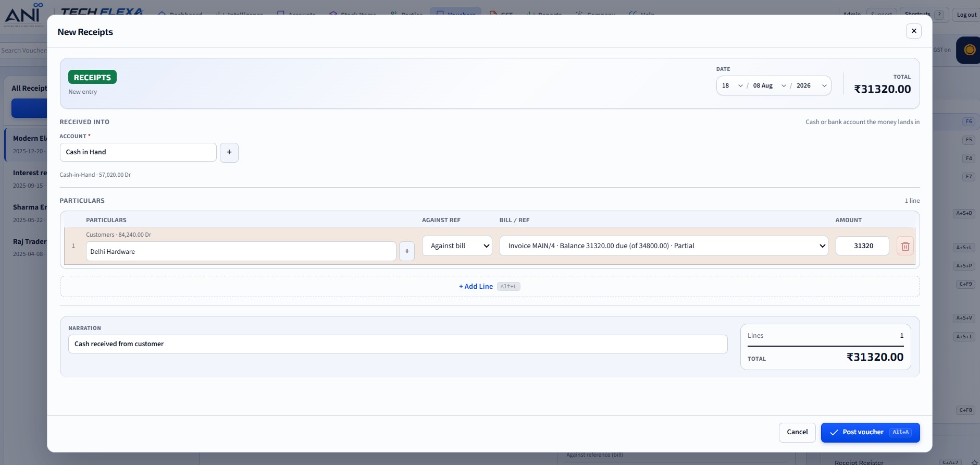Open the year dropdown showing 2026

[811, 85]
